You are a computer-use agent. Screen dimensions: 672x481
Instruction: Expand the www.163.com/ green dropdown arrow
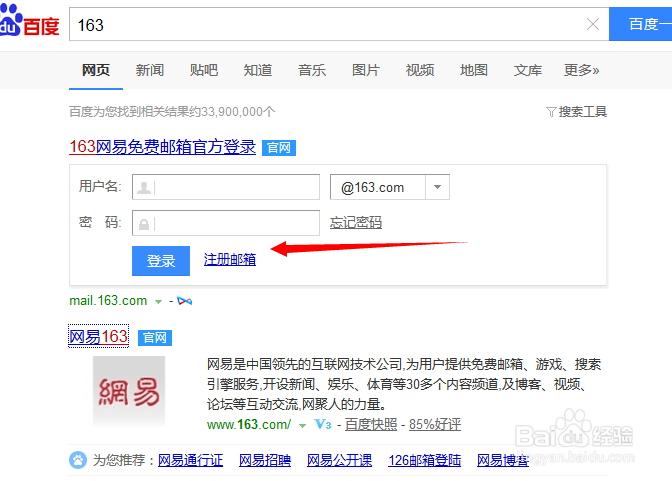[303, 426]
